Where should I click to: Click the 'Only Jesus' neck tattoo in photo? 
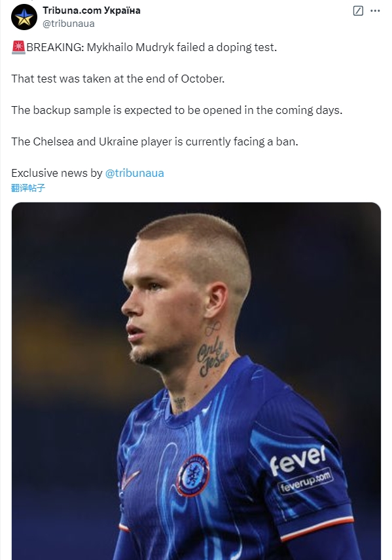[213, 356]
